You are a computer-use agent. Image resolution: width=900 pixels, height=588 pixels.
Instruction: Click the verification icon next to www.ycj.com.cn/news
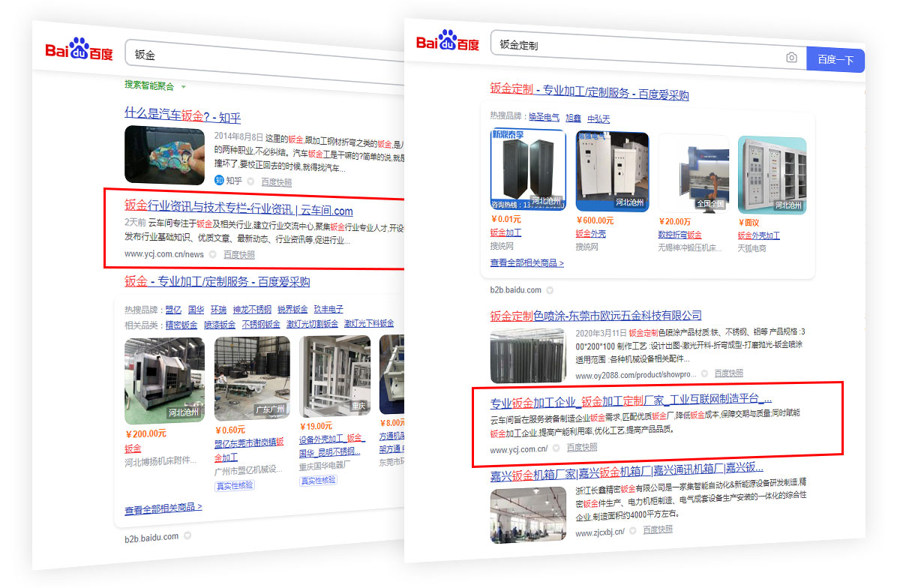213,255
